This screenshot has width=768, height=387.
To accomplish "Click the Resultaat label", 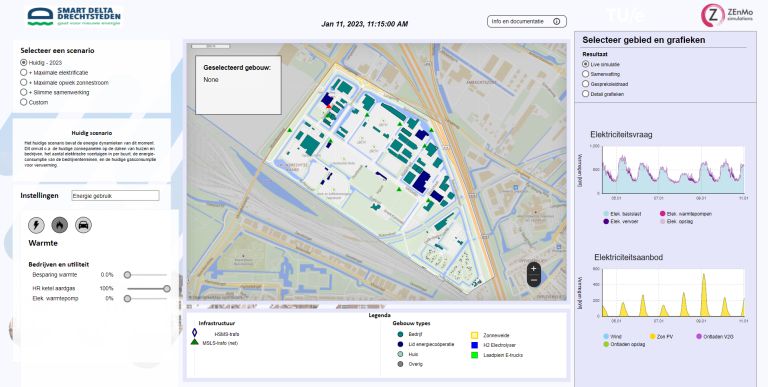I will 595,54.
